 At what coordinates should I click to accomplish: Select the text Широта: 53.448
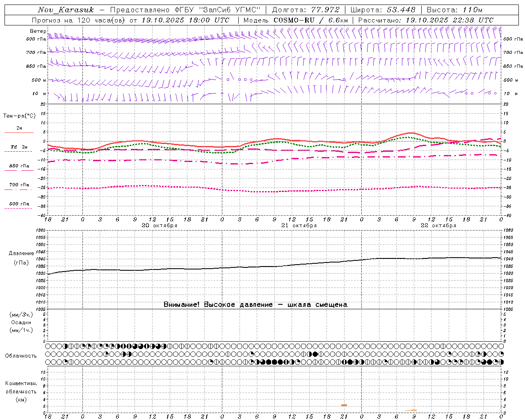tap(383, 10)
